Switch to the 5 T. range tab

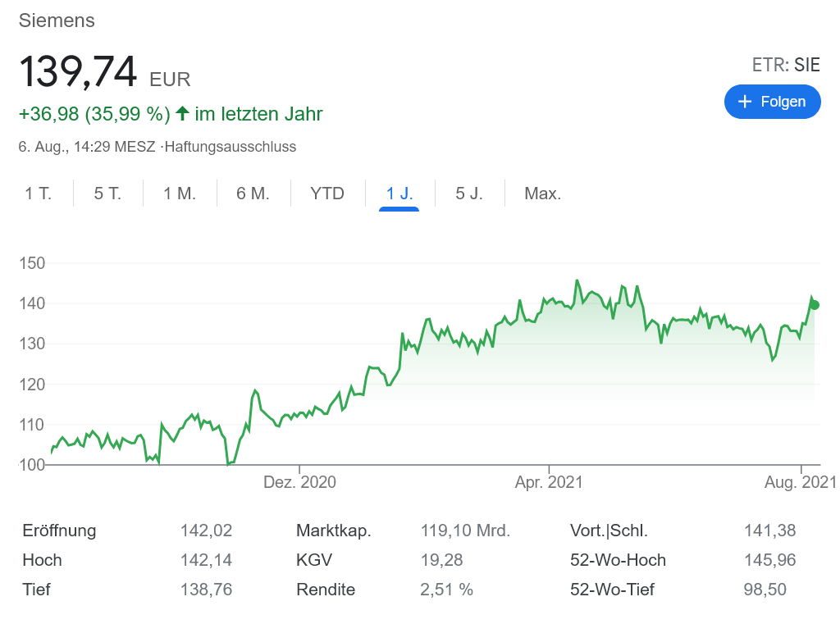click(x=107, y=194)
